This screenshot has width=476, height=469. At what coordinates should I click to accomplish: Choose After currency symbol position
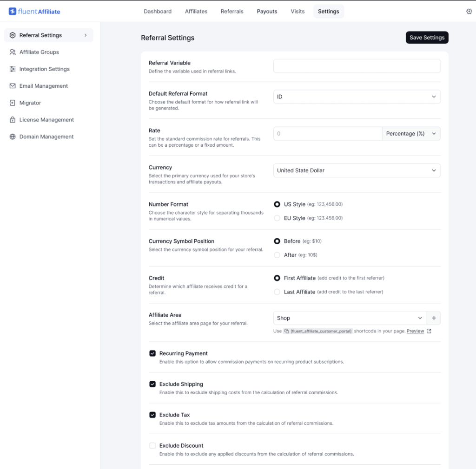(277, 255)
